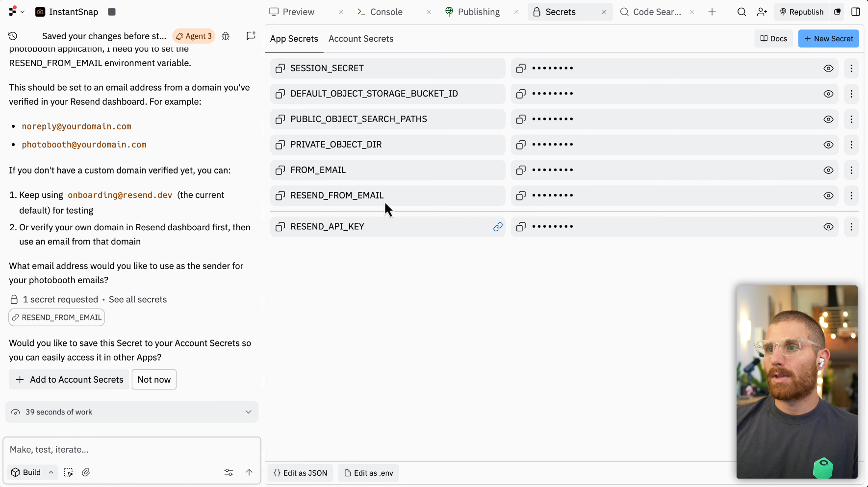The height and width of the screenshot is (487, 868).
Task: Attach a file using paperclip icon
Action: point(86,472)
